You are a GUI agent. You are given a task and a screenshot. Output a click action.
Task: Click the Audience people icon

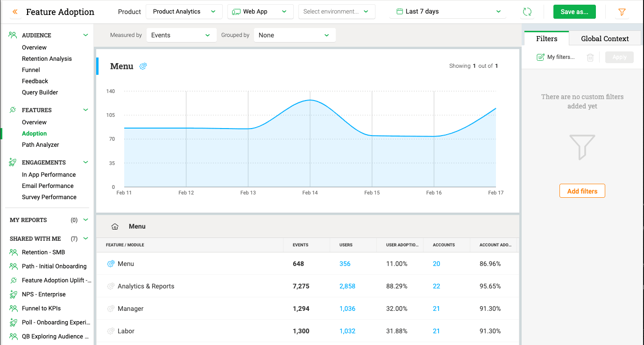point(13,35)
